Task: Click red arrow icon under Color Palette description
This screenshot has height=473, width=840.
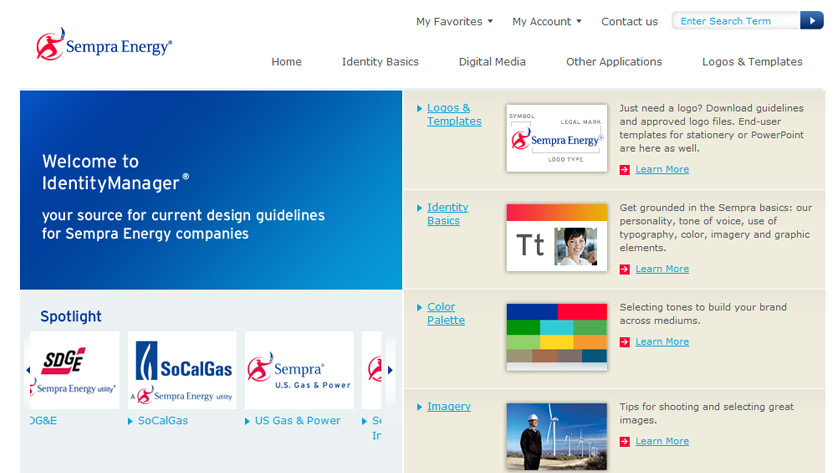Action: point(624,342)
